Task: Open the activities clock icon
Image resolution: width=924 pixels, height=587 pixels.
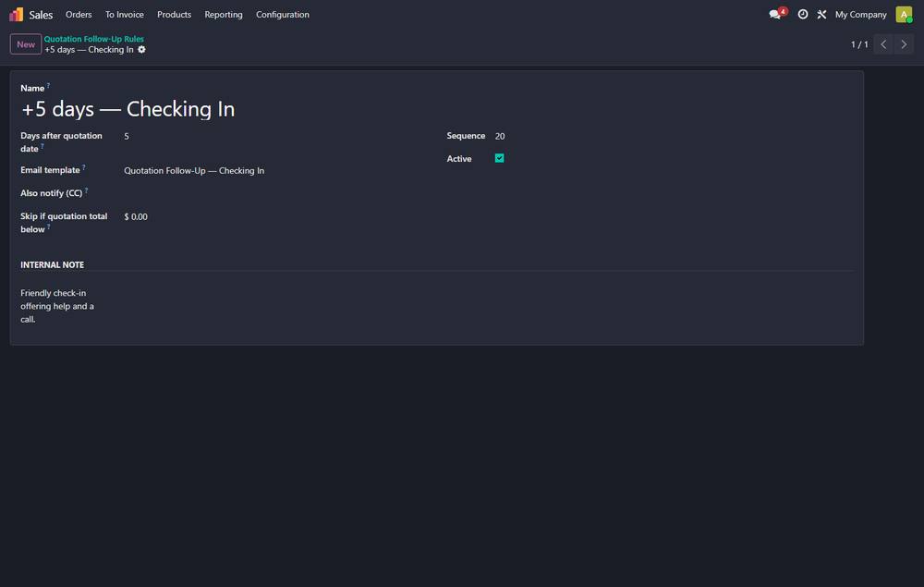Action: pyautogui.click(x=803, y=14)
